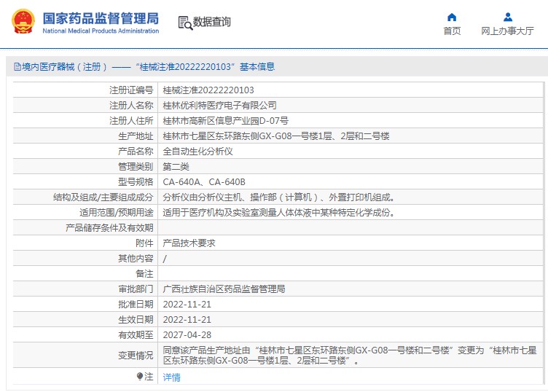Click the 产品储存条件及有效期 label
The width and height of the screenshot is (548, 392).
coord(109,228)
